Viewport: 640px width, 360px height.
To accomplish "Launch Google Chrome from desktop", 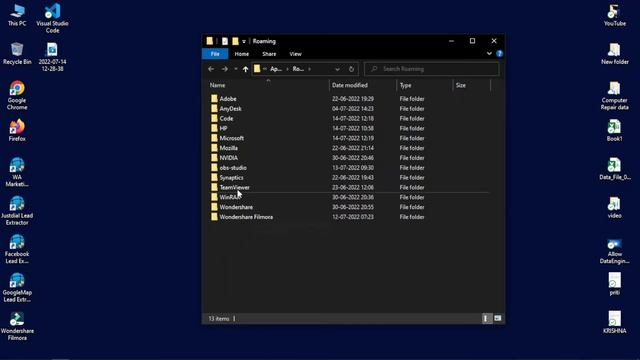I will point(17,95).
